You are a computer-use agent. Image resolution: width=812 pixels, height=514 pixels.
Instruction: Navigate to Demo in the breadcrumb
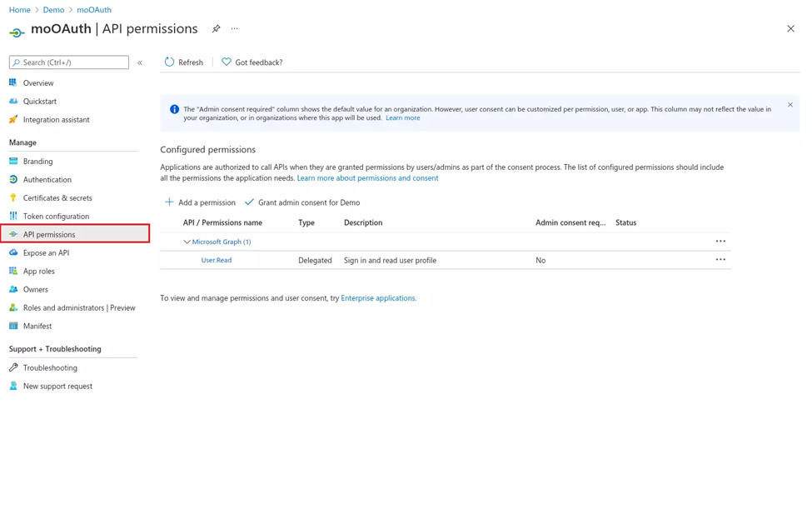(x=53, y=10)
